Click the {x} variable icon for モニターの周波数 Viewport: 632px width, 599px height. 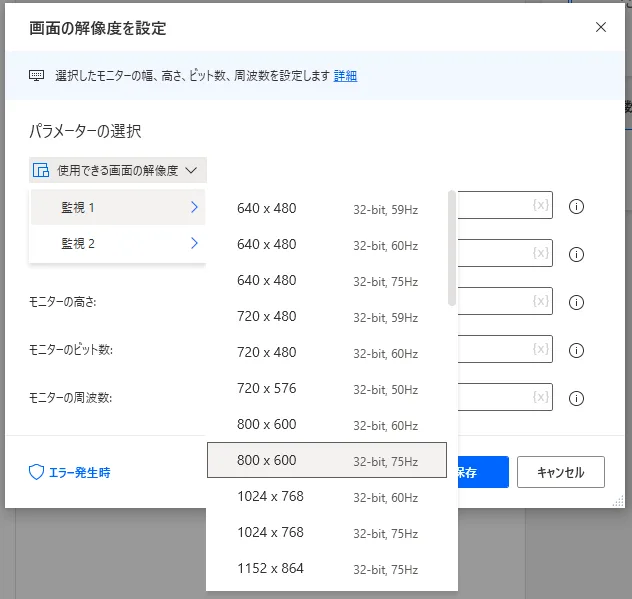(x=541, y=397)
